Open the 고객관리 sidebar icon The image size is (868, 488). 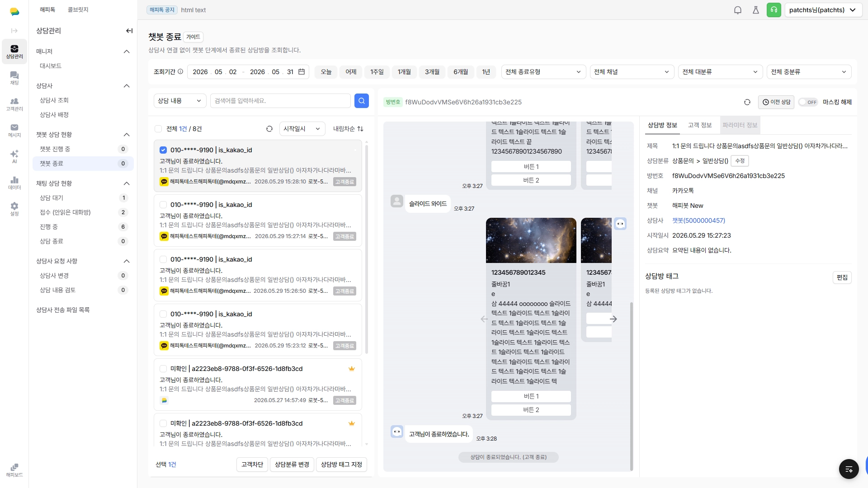tap(14, 104)
